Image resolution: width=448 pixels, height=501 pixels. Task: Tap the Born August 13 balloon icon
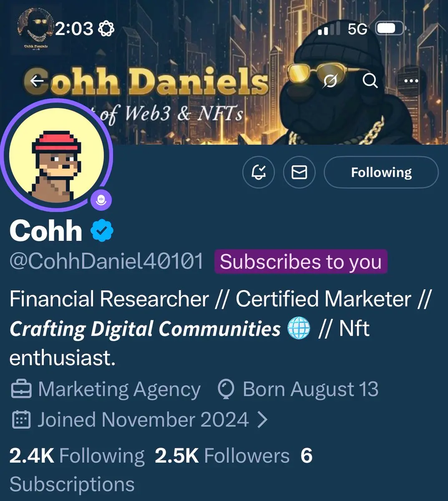[x=226, y=389]
